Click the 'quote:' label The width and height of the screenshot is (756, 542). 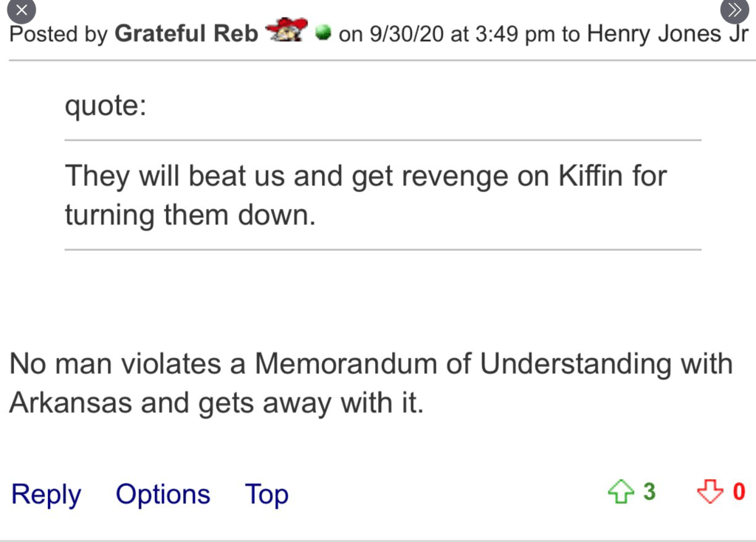click(106, 107)
